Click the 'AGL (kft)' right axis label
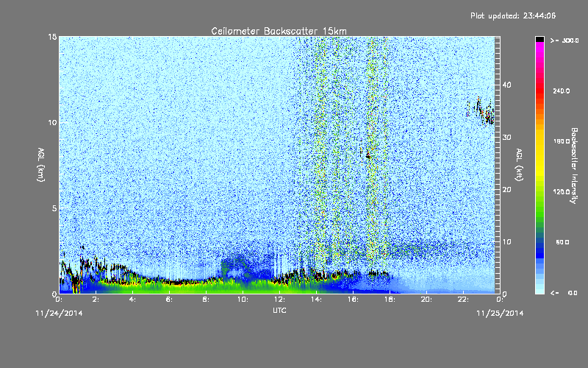The height and width of the screenshot is (368, 588). [x=520, y=165]
